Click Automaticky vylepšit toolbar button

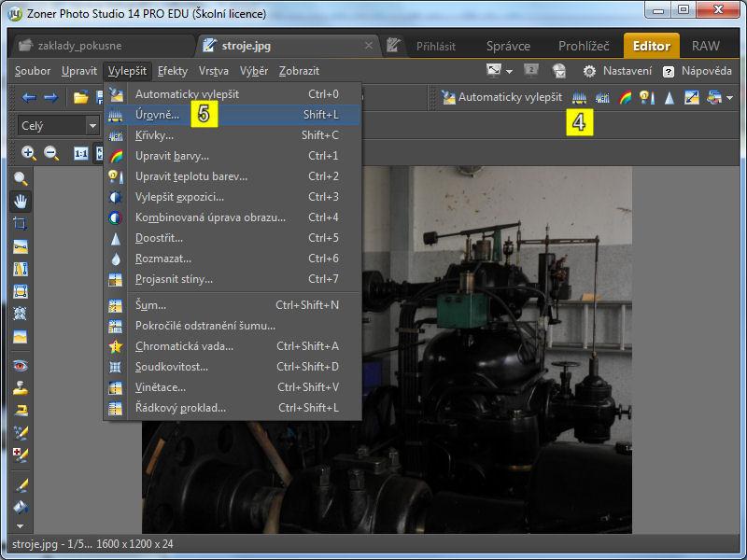(x=501, y=98)
